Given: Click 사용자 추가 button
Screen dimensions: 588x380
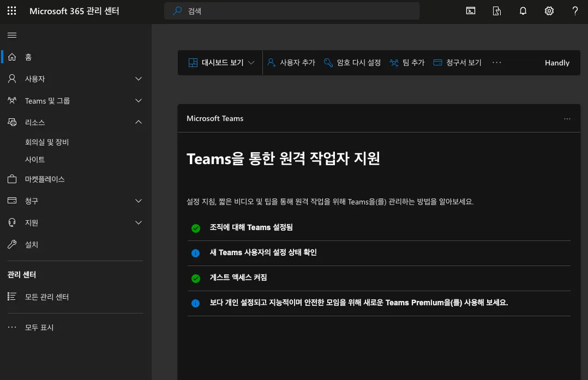Looking at the screenshot, I should click(291, 63).
